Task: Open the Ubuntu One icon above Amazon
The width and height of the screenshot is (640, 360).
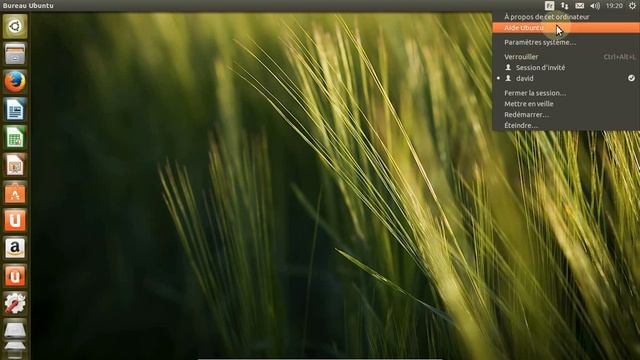Action: [x=15, y=220]
